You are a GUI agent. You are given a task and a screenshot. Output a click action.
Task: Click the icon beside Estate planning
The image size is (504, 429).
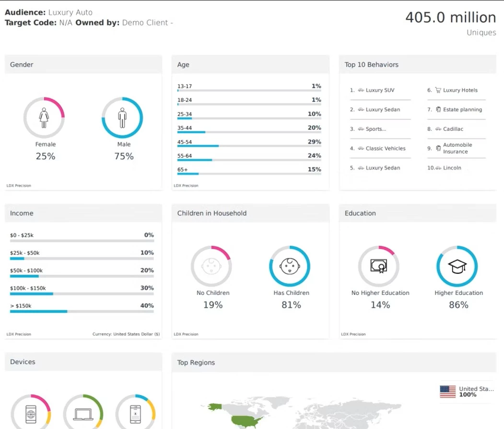tap(438, 109)
